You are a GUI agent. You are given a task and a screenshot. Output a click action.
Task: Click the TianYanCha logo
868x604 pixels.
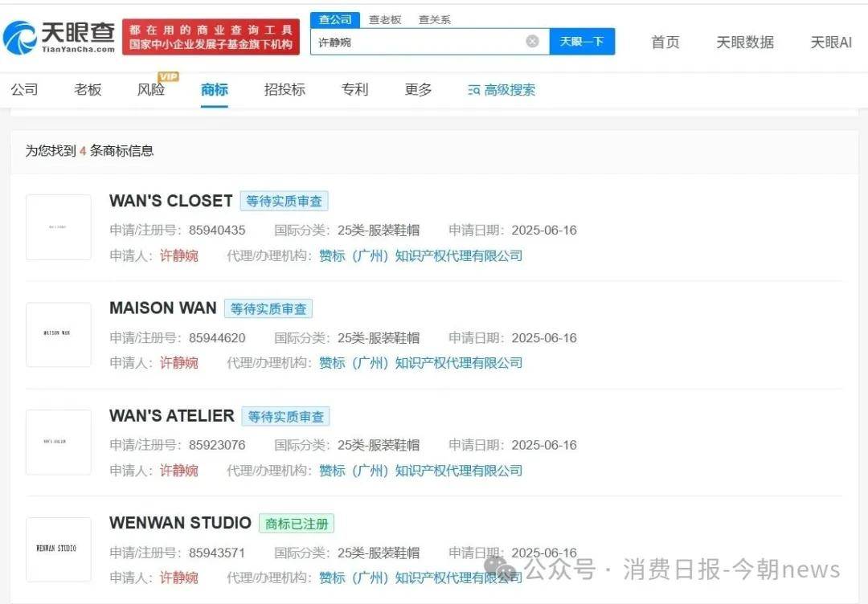point(59,38)
